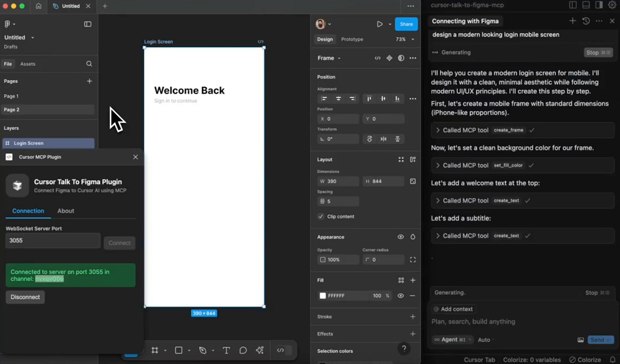The width and height of the screenshot is (620, 364).
Task: Expand the Called MCP tool set_fill_color row
Action: coord(522,165)
